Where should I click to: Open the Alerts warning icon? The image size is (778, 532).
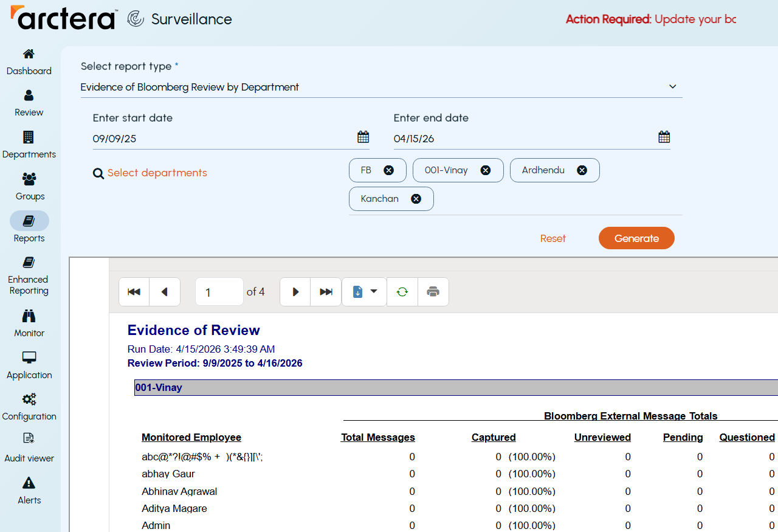pyautogui.click(x=29, y=483)
